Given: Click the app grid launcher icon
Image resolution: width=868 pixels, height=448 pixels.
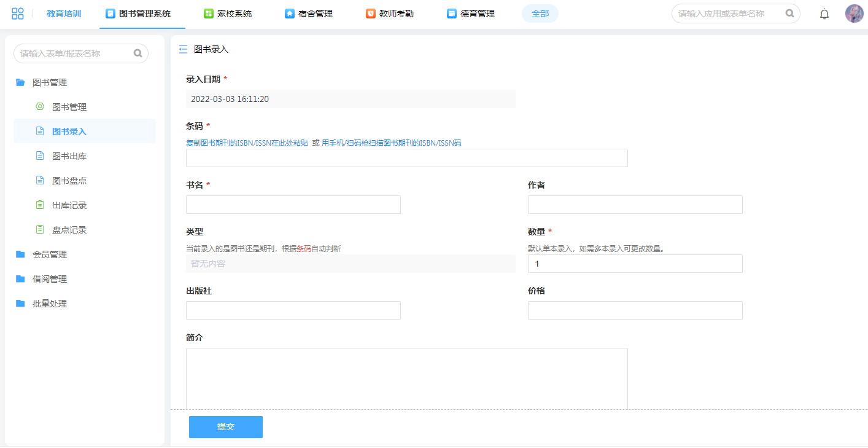Looking at the screenshot, I should click(x=18, y=14).
